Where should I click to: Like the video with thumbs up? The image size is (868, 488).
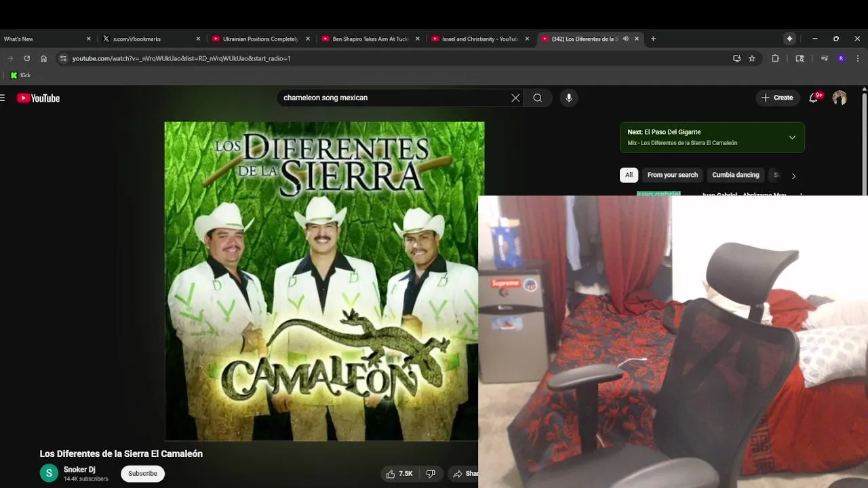(x=399, y=474)
